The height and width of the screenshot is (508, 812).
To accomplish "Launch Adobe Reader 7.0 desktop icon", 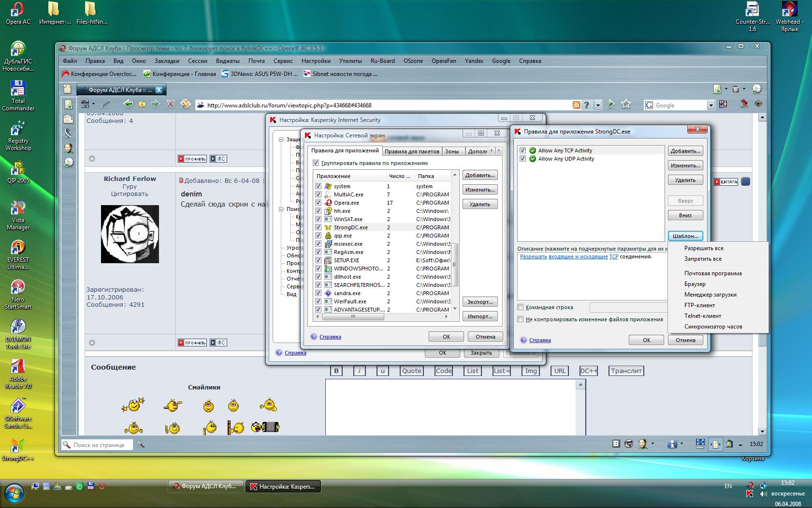I will click(x=18, y=374).
